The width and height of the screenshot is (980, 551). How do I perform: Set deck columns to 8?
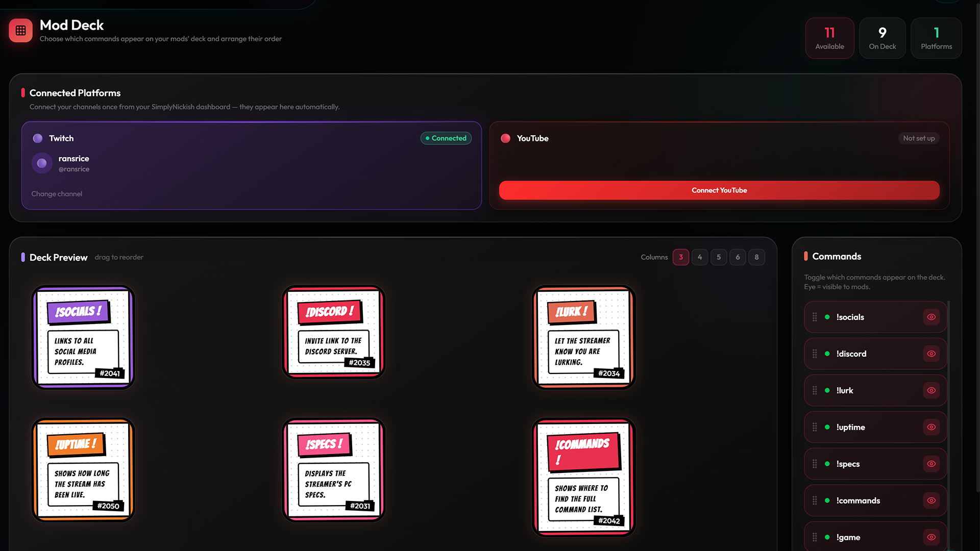(x=756, y=257)
